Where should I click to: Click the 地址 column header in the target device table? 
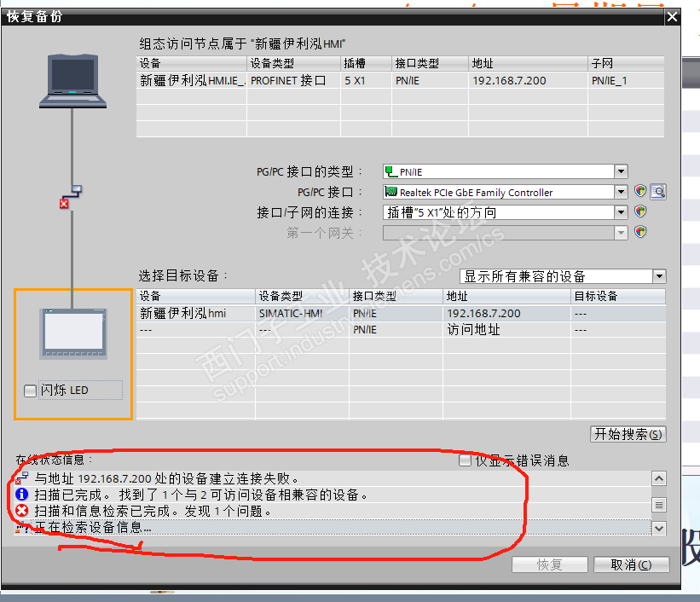[506, 296]
